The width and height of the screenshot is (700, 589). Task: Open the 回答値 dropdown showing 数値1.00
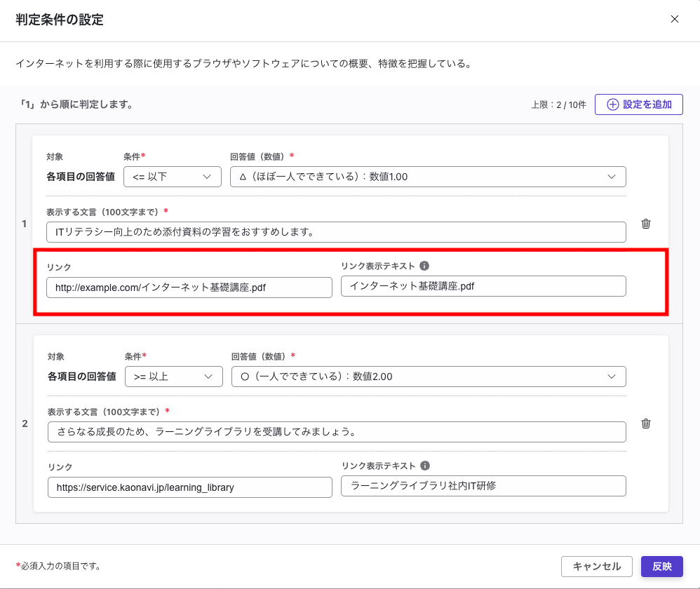pos(428,176)
